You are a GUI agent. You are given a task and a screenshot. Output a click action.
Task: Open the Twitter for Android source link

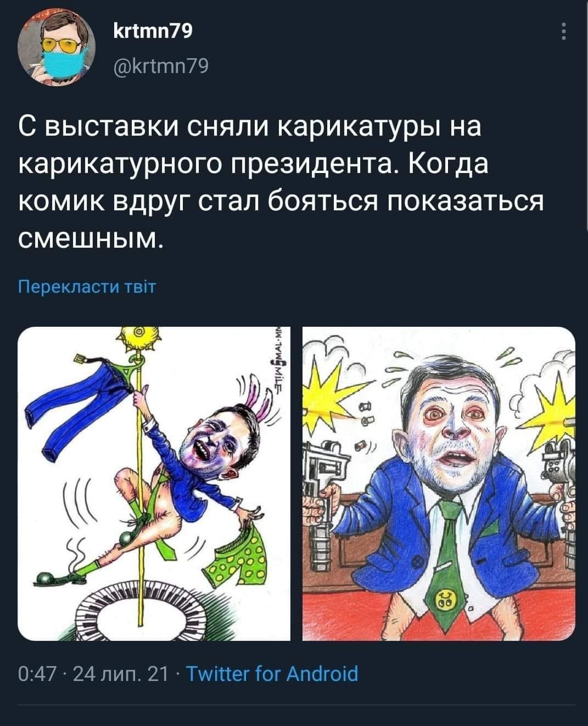[273, 673]
